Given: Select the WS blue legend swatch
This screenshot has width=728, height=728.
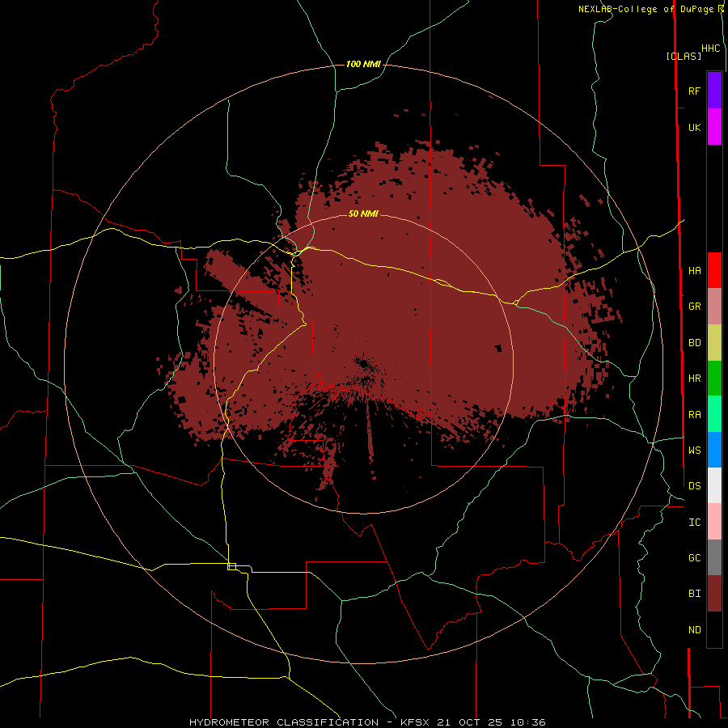Looking at the screenshot, I should (x=714, y=450).
